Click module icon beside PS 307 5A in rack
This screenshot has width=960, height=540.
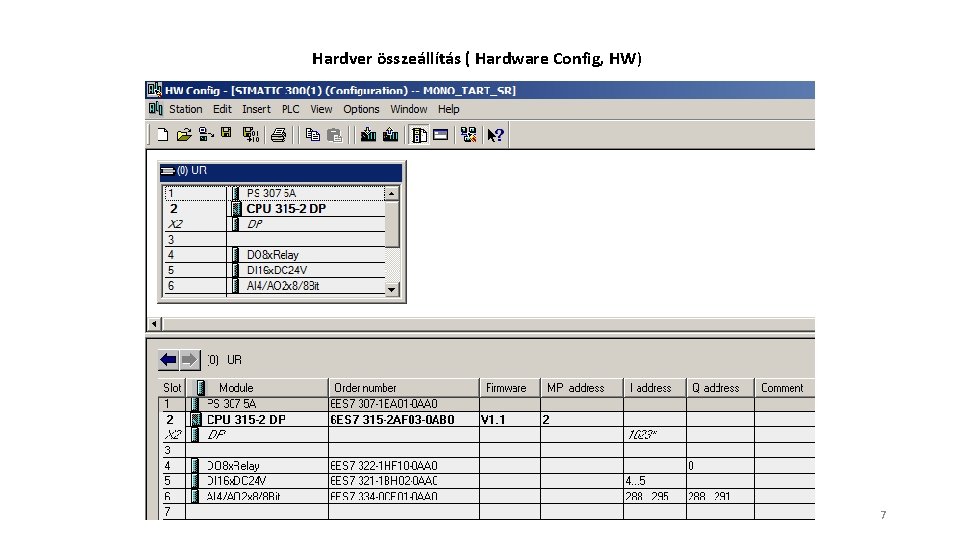[x=236, y=193]
